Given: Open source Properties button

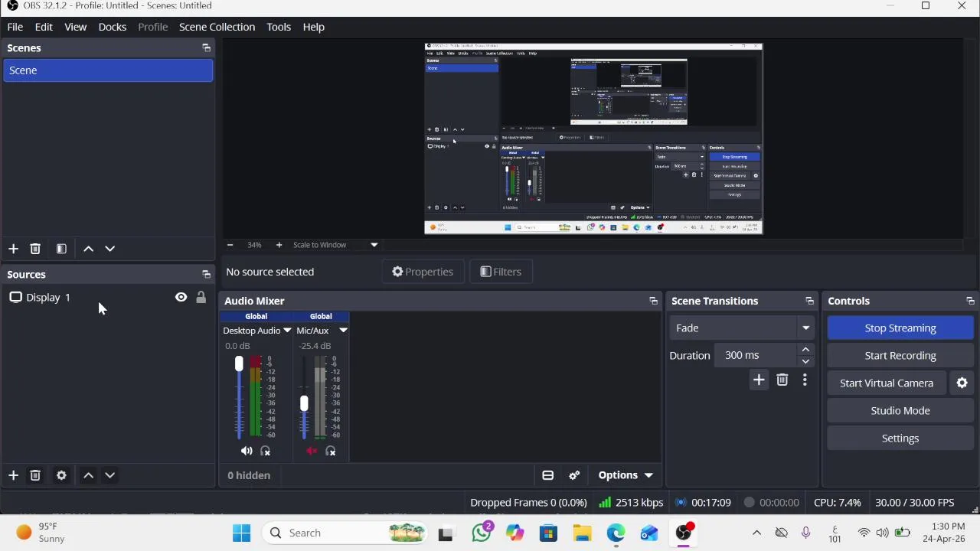Looking at the screenshot, I should pyautogui.click(x=423, y=272).
